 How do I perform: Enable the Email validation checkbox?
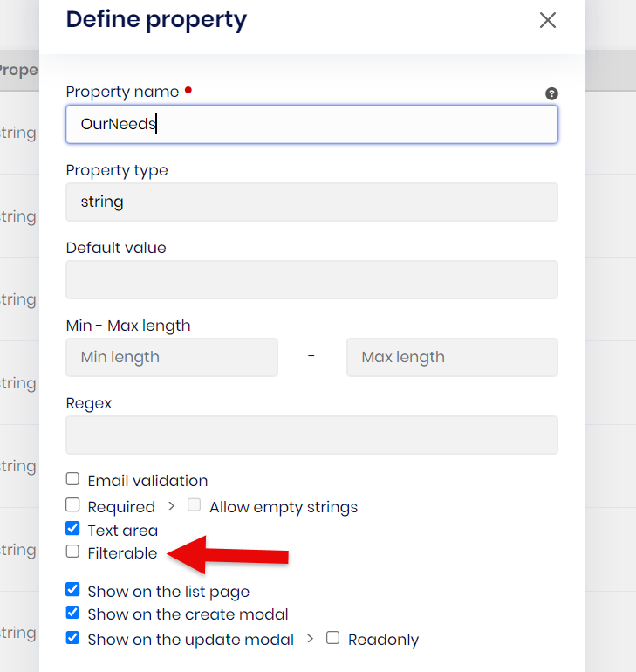click(x=72, y=479)
